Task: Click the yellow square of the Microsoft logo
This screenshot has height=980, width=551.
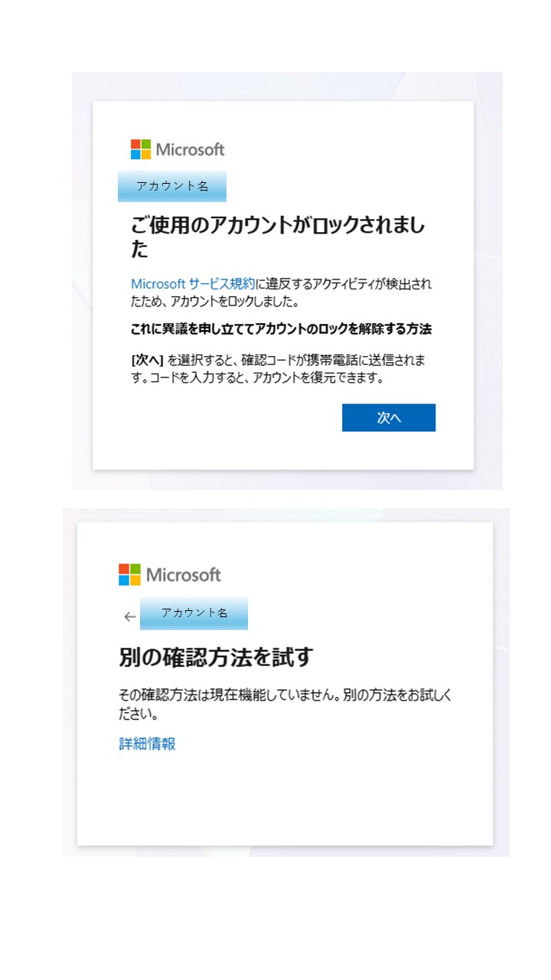Action: coord(147,154)
